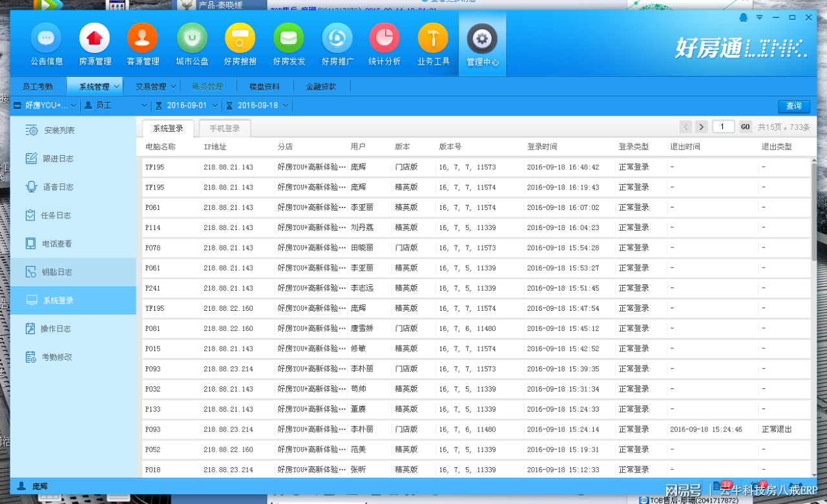Open the 统计分析 module

384,43
